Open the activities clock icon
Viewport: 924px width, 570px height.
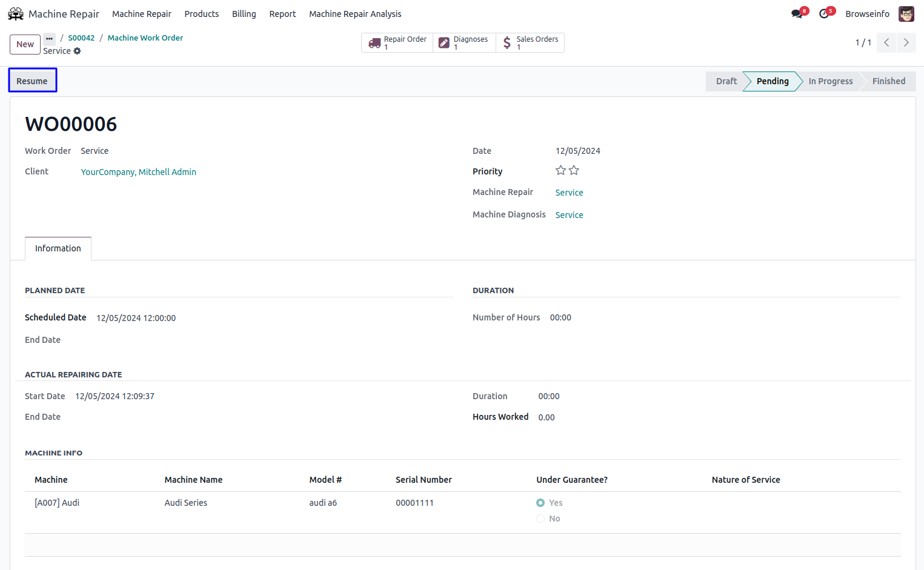[x=824, y=14]
